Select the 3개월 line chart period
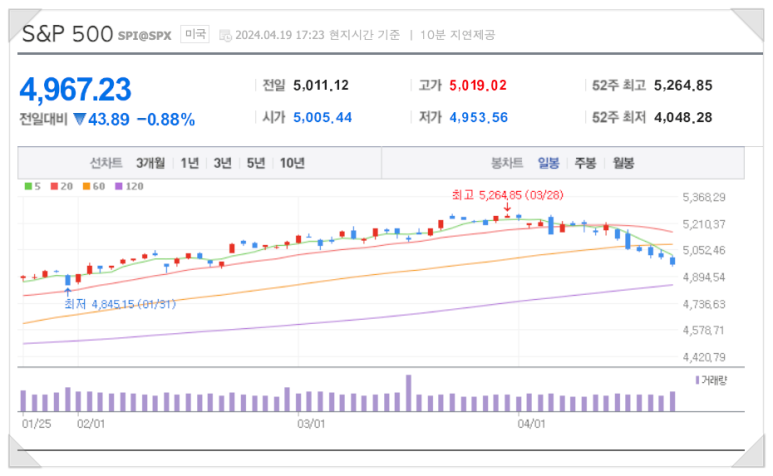 150,163
